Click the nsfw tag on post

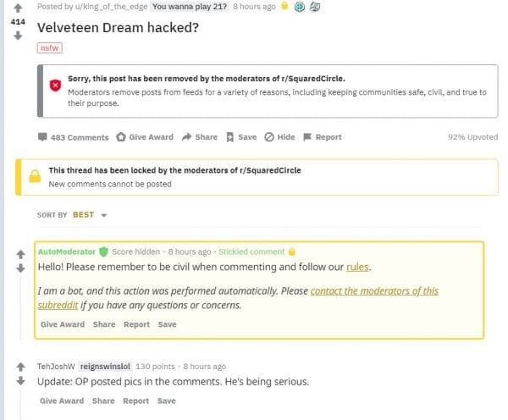click(50, 48)
